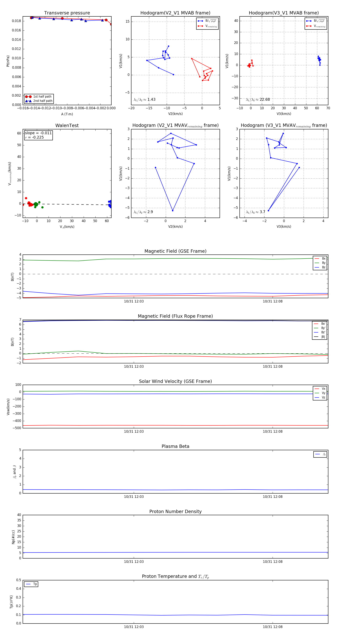
Task: Click "V3(km/s)" x-axis label of V3_V1 MVAB hodogram
Action: 284,114
